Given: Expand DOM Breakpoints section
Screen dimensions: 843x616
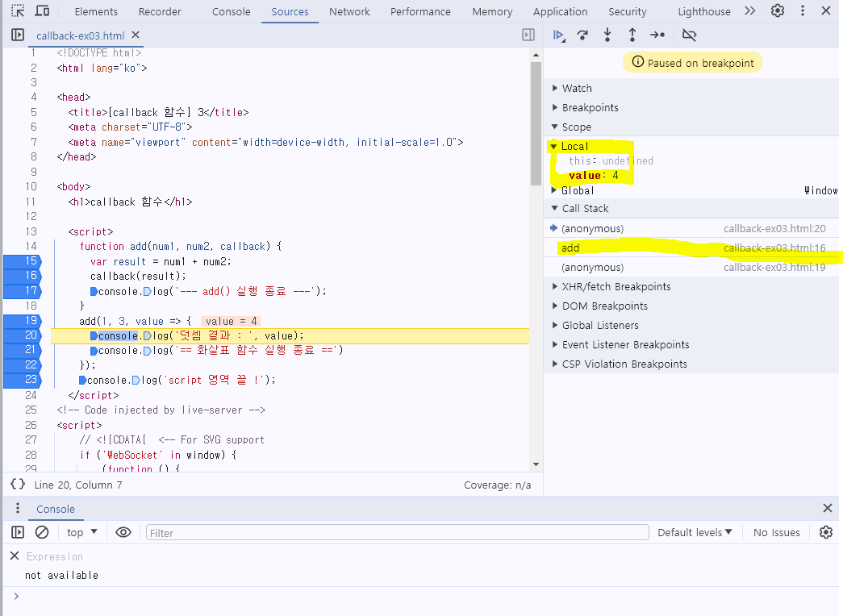Looking at the screenshot, I should tap(691, 306).
